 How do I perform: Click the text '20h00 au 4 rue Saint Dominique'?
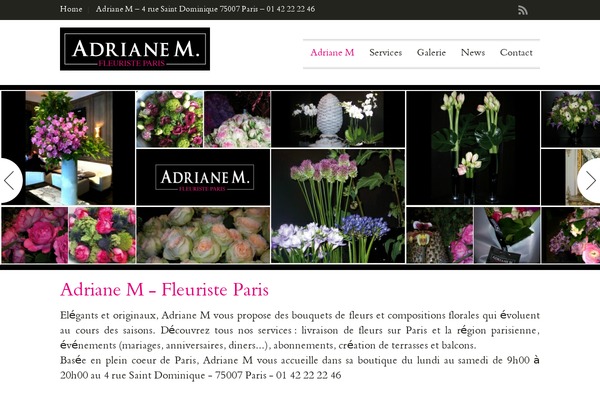click(x=132, y=375)
